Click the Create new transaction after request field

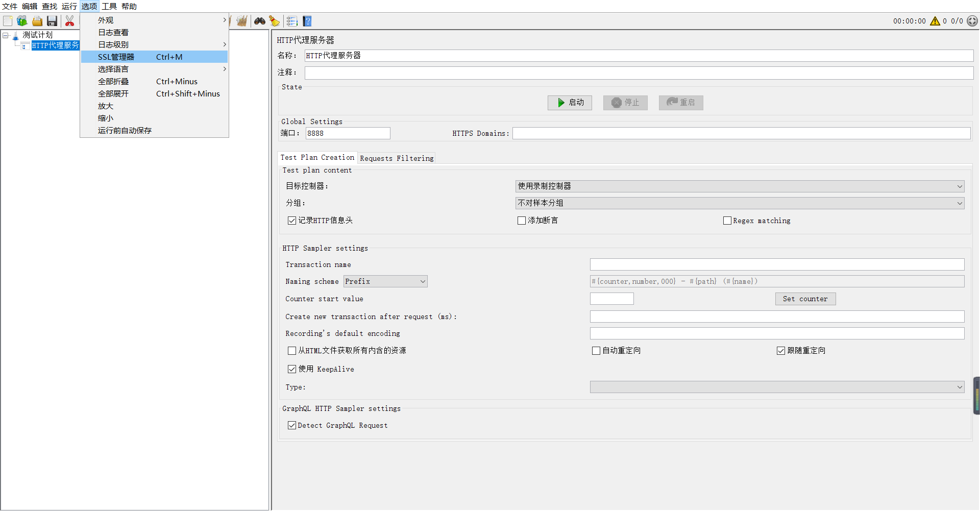point(777,317)
